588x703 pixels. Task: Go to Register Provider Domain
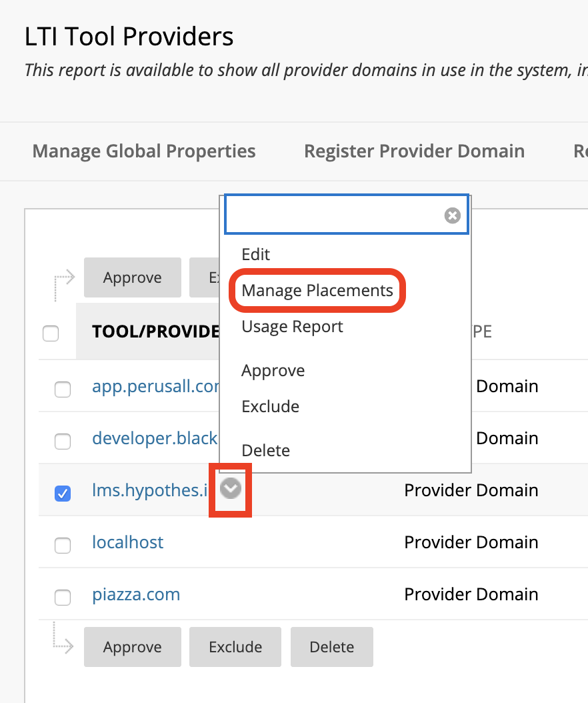pyautogui.click(x=414, y=151)
